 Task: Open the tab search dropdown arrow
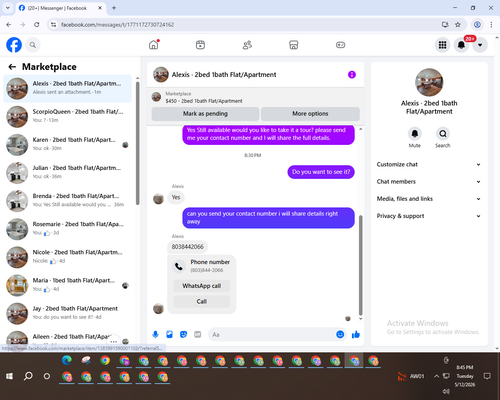7,8
